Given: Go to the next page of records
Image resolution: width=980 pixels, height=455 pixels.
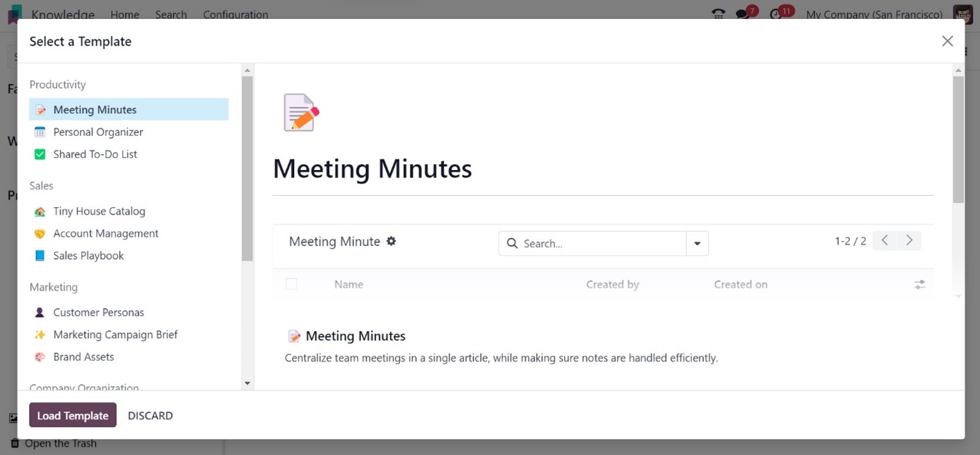Looking at the screenshot, I should pos(909,240).
